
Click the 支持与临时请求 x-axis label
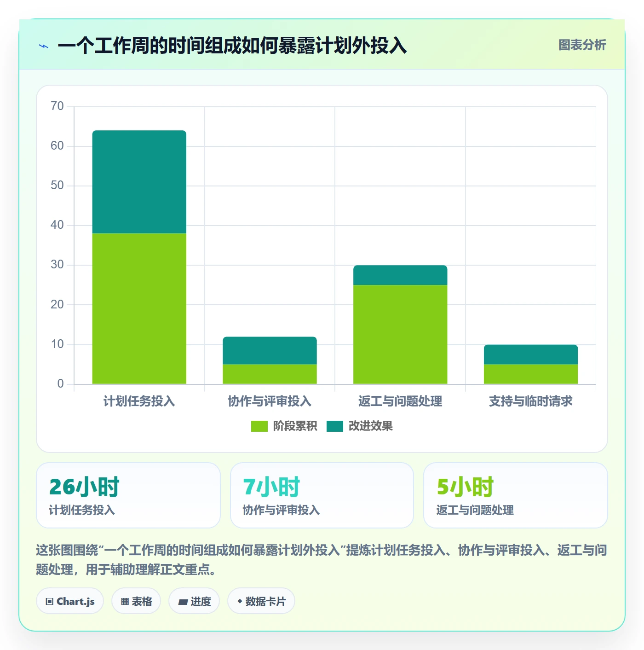(x=531, y=401)
